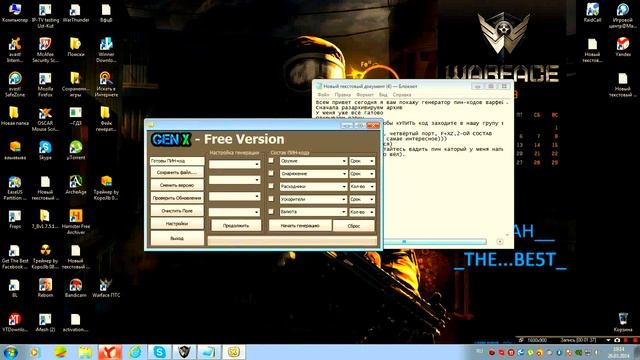Open Internet Explorer from the taskbar
Screen dimensions: 640x360
coord(135,352)
